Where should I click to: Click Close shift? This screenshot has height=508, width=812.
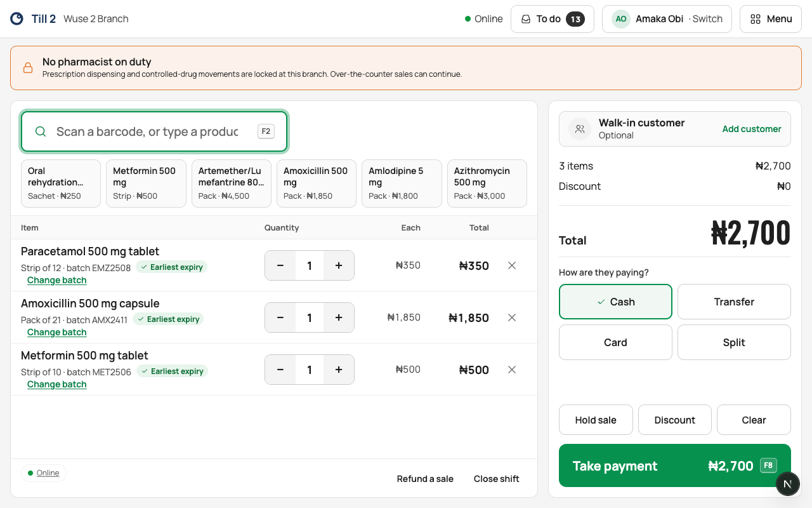497,479
